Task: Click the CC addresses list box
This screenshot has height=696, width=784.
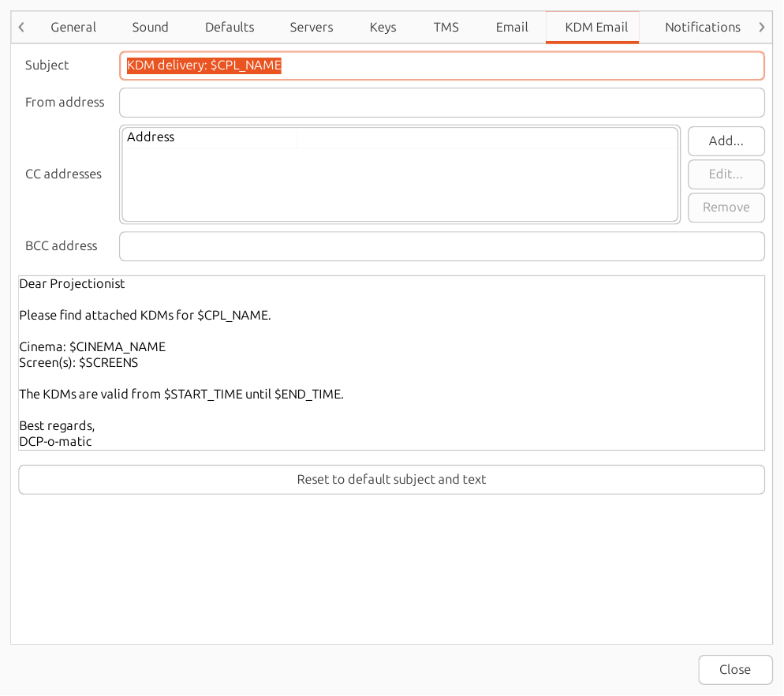Action: point(400,174)
